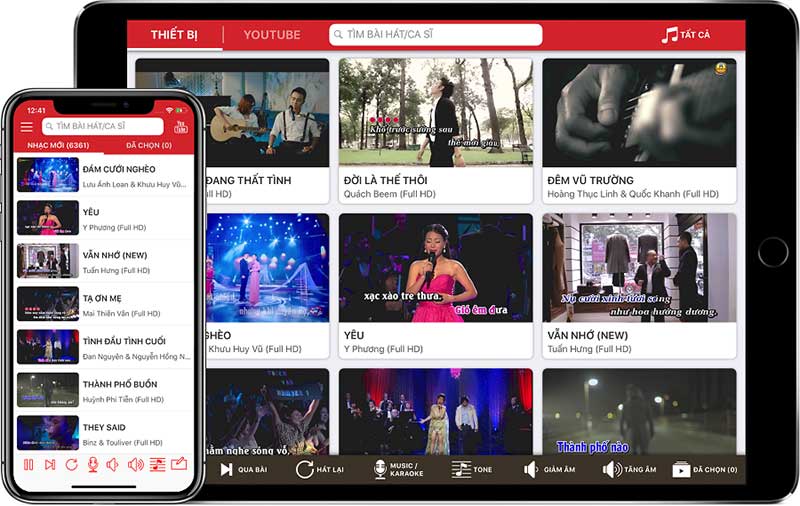Open the ĐỜI LÀ THẾ THÔI video thumbnail
800x506 pixels.
[x=435, y=112]
